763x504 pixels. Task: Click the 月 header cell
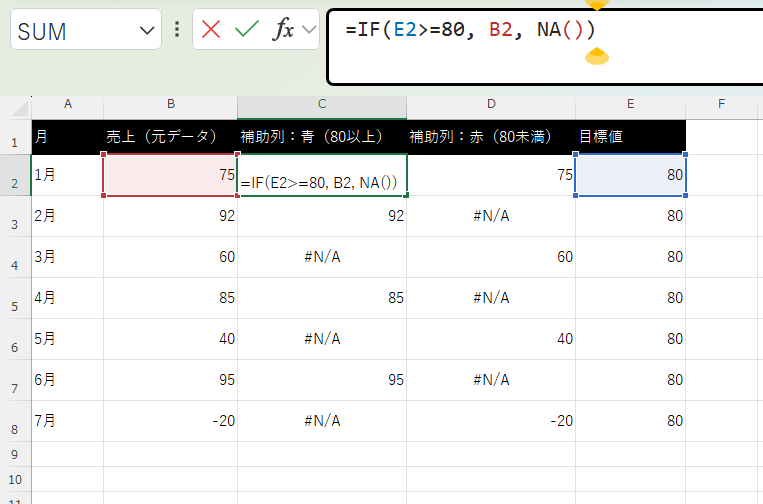(68, 137)
